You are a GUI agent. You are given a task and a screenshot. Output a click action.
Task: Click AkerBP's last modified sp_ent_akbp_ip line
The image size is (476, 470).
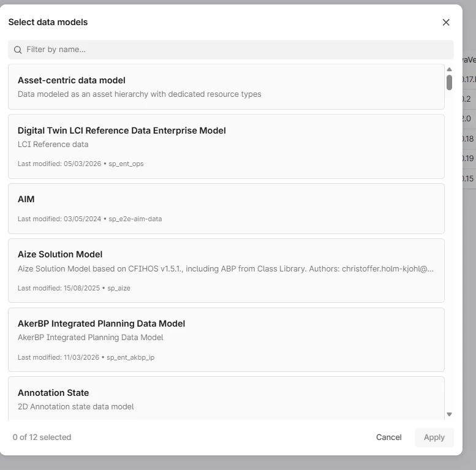point(86,357)
